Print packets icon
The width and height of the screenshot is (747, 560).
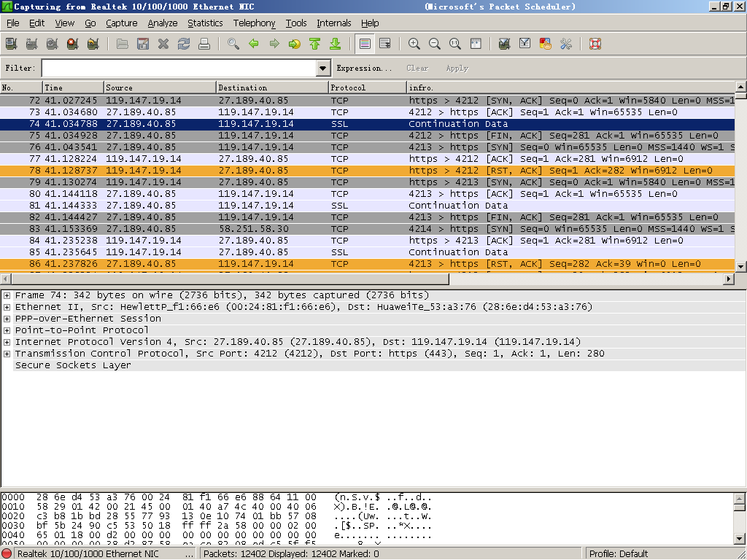click(204, 44)
